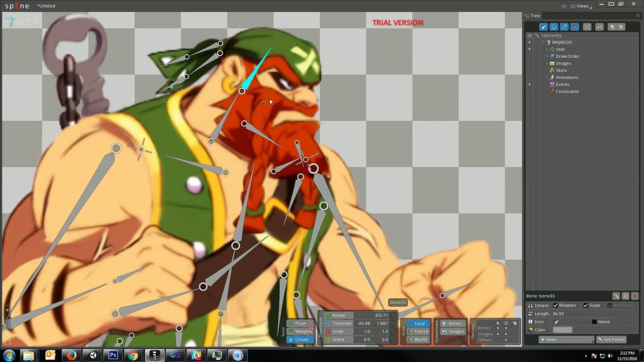The height and width of the screenshot is (362, 644).
Task: Select the World axes button
Action: click(418, 340)
